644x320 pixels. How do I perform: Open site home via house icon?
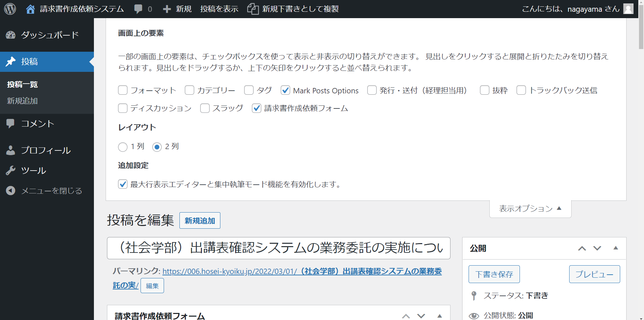pos(30,9)
